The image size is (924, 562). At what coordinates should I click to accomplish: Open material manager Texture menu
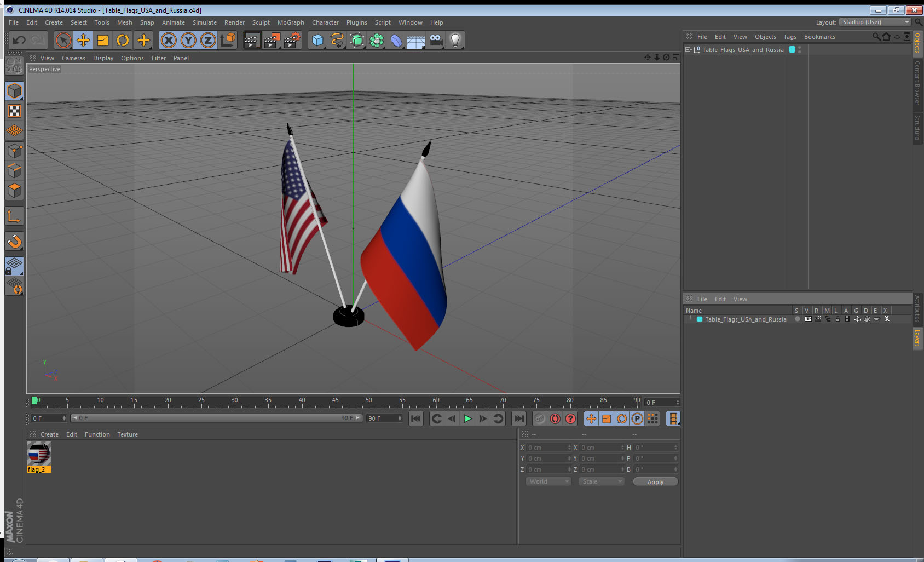click(x=128, y=434)
